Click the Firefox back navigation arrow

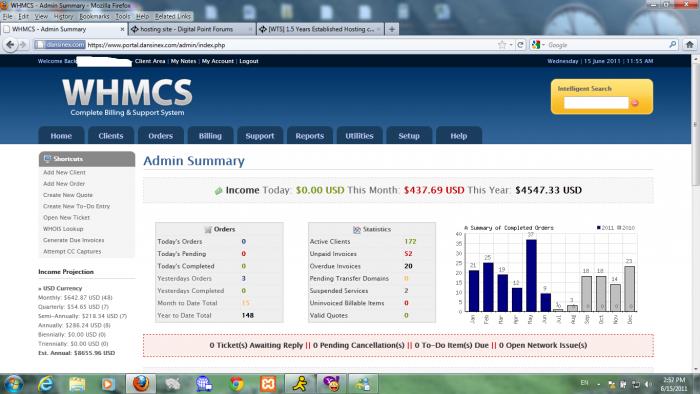(10, 45)
